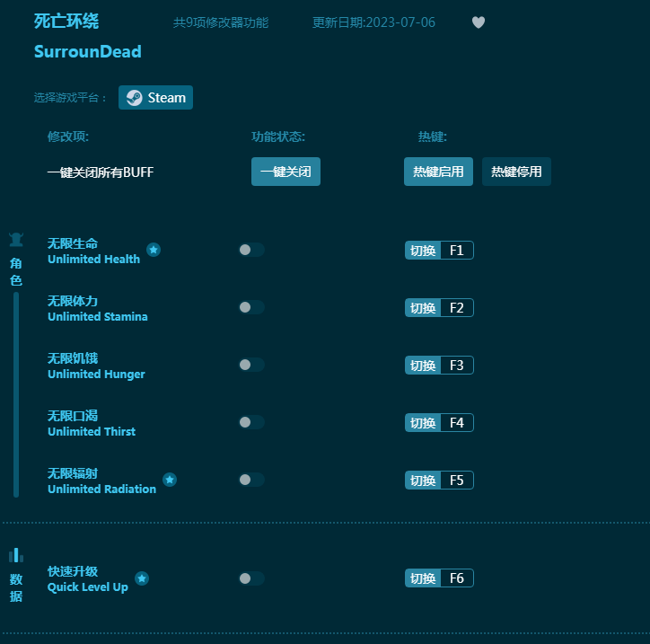Image resolution: width=650 pixels, height=644 pixels.
Task: Click the 切换 F4 hotkey button
Action: pos(439,422)
